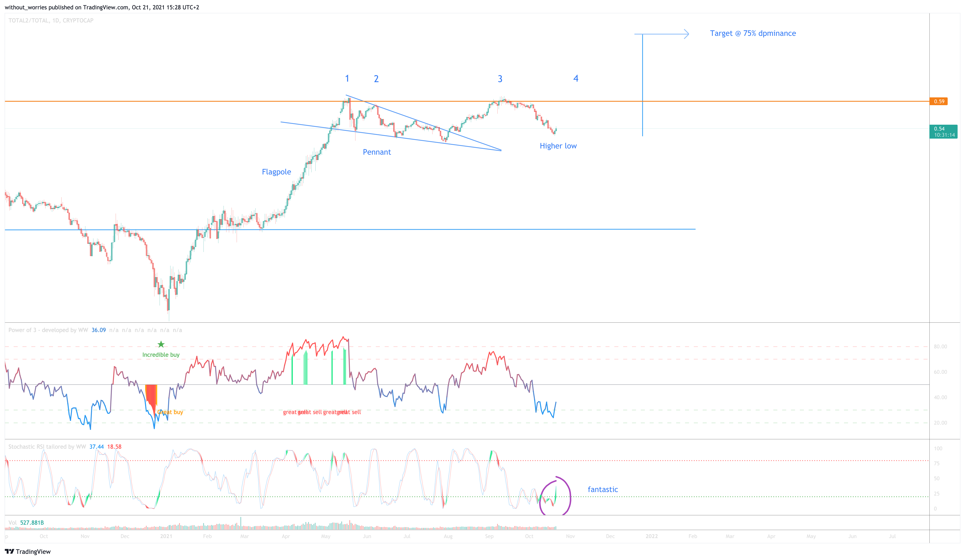Click the 'Incredible buy' indicator label
Image resolution: width=965 pixels, height=560 pixels.
pyautogui.click(x=161, y=355)
